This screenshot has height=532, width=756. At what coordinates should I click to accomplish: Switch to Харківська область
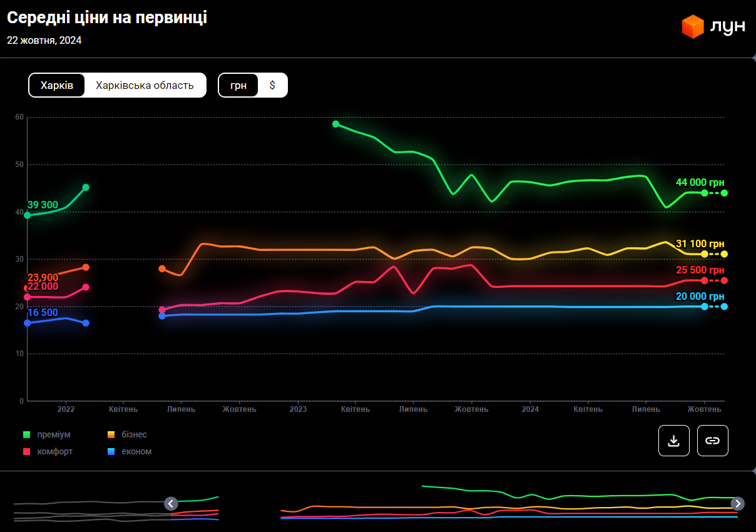145,85
